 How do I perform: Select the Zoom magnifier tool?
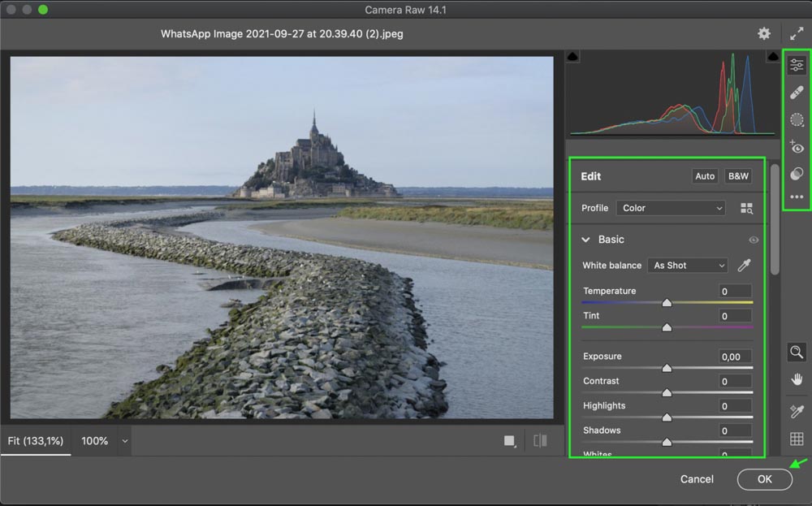pyautogui.click(x=797, y=352)
